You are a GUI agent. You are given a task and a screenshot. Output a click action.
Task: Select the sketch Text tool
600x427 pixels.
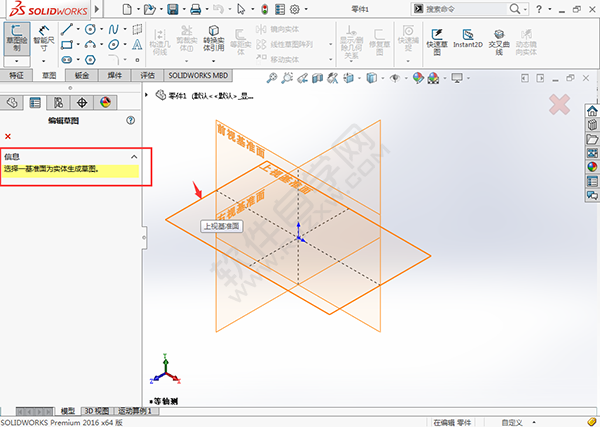[137, 45]
